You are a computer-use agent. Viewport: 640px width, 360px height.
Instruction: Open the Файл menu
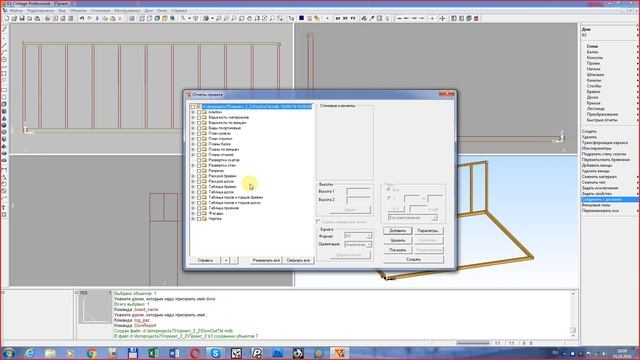16,11
